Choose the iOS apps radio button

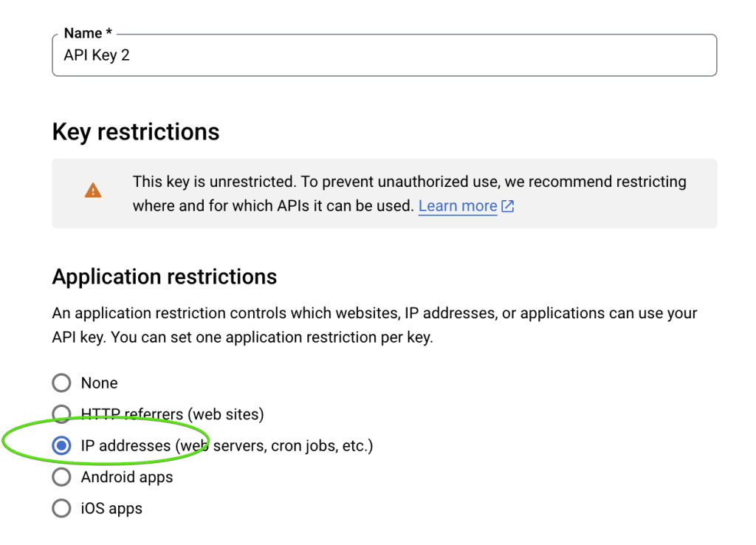[61, 508]
